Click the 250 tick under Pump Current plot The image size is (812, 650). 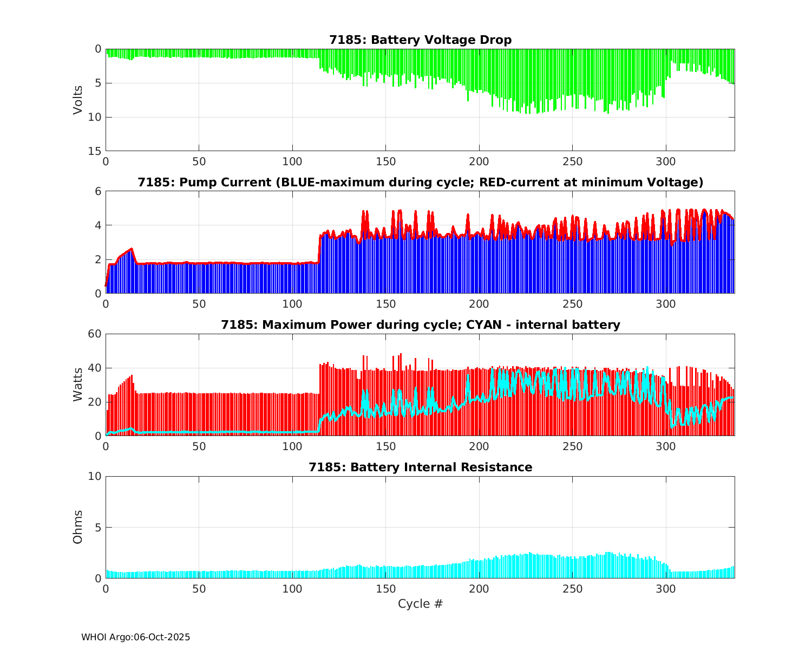coord(572,304)
